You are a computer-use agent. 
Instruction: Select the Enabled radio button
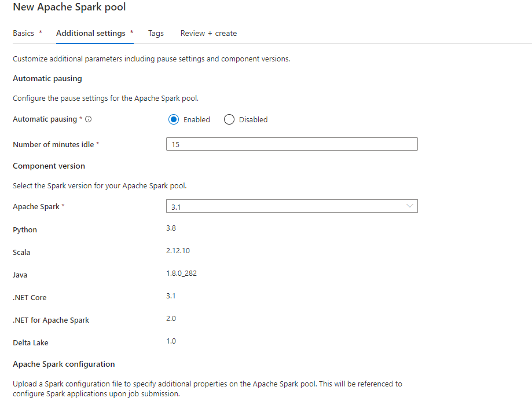coord(173,119)
